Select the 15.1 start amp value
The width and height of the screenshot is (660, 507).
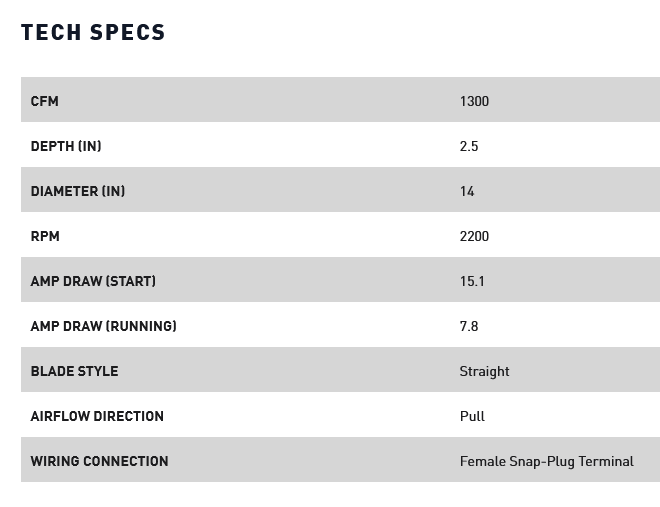pos(472,281)
